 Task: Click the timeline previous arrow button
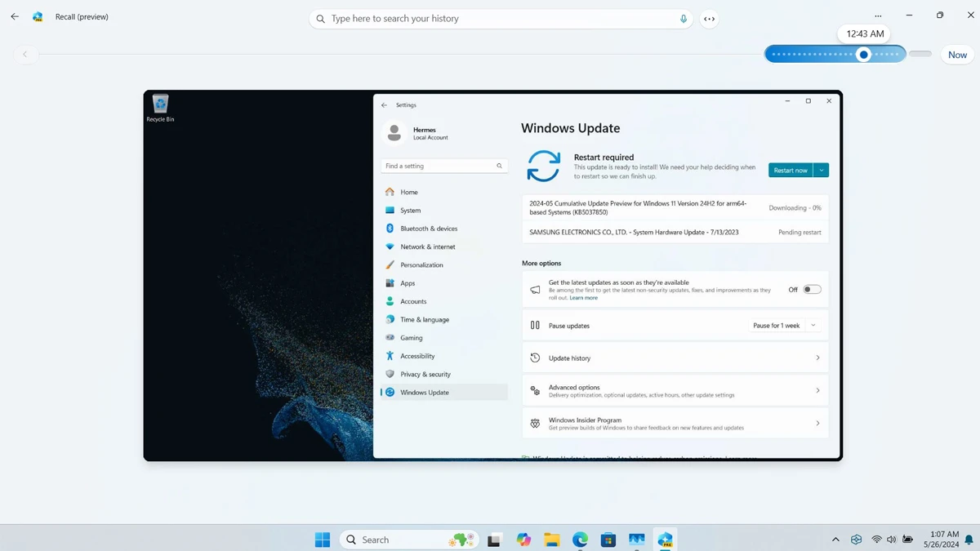(x=25, y=55)
